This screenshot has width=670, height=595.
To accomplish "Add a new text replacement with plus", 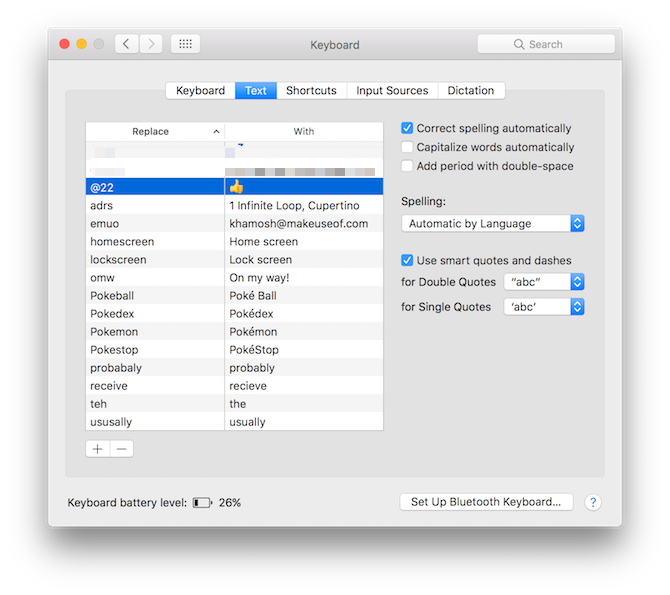I will click(x=98, y=449).
